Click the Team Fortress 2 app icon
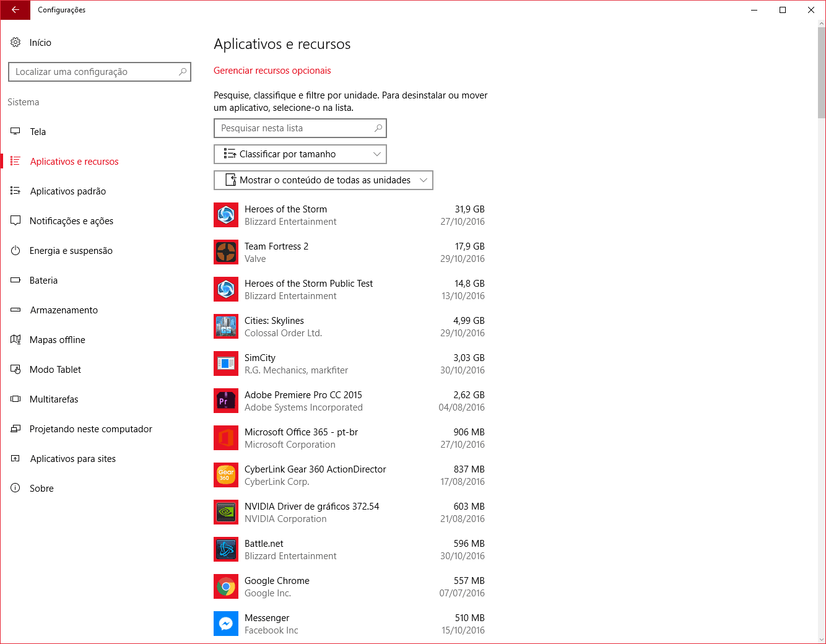826x644 pixels. (226, 252)
